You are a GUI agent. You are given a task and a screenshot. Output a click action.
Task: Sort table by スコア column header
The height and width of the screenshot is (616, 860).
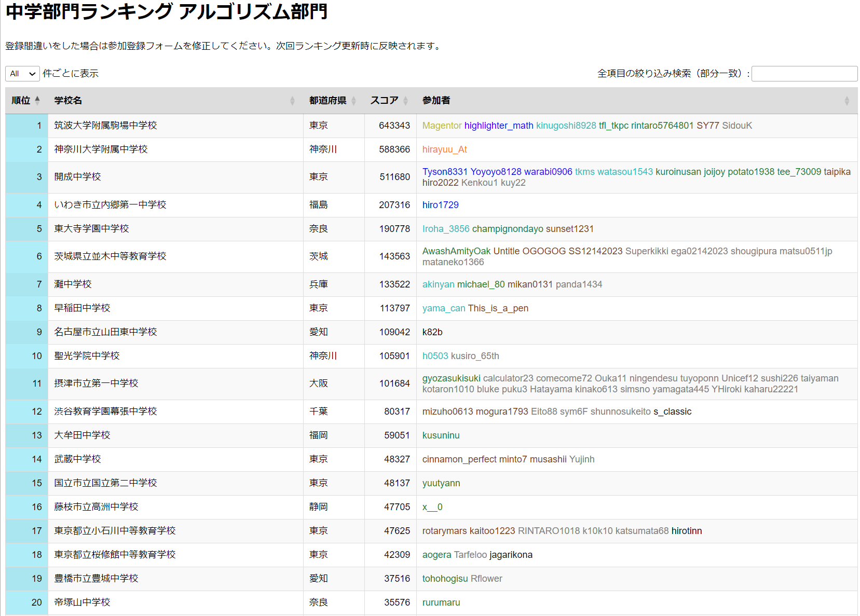click(390, 101)
